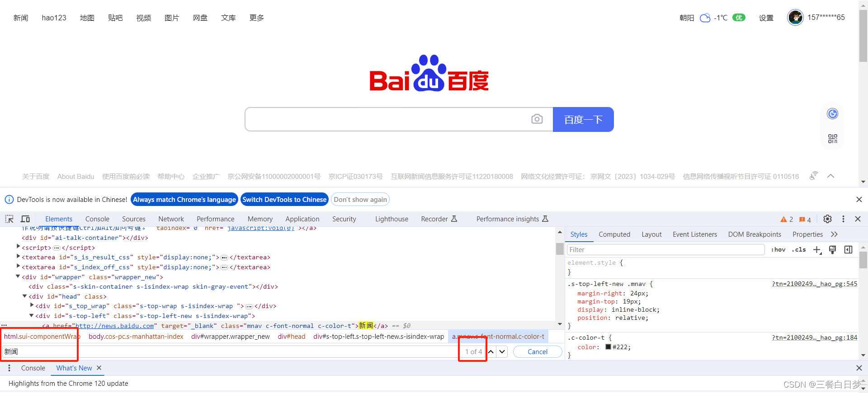Jump to next search result arrow

502,351
